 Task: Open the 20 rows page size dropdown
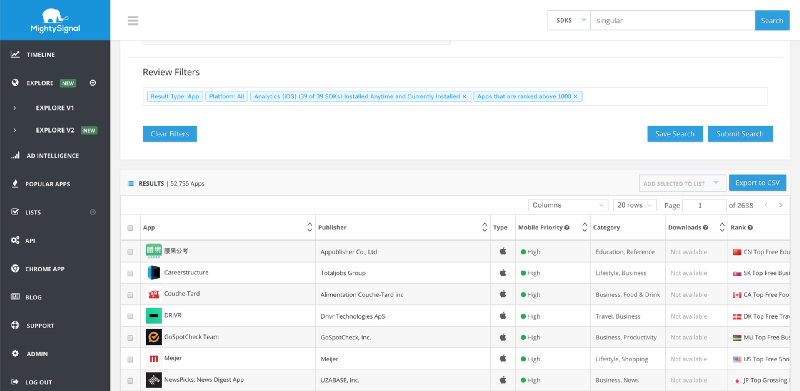click(635, 205)
